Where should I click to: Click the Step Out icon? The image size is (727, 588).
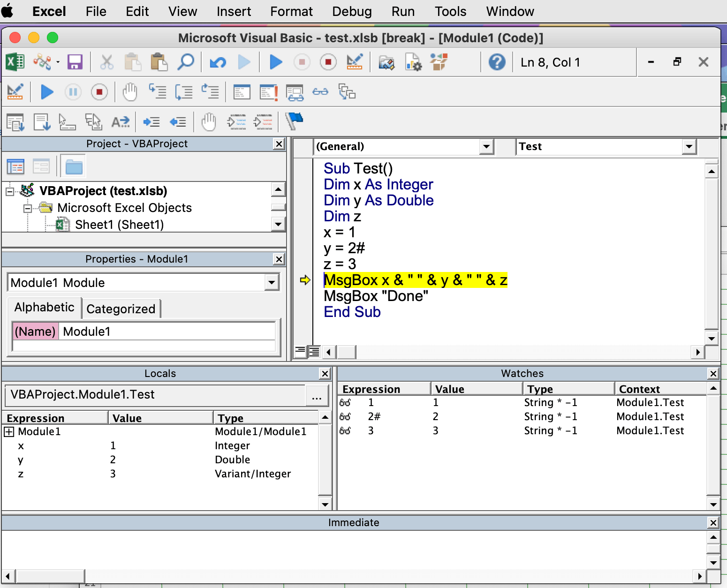pos(210,92)
